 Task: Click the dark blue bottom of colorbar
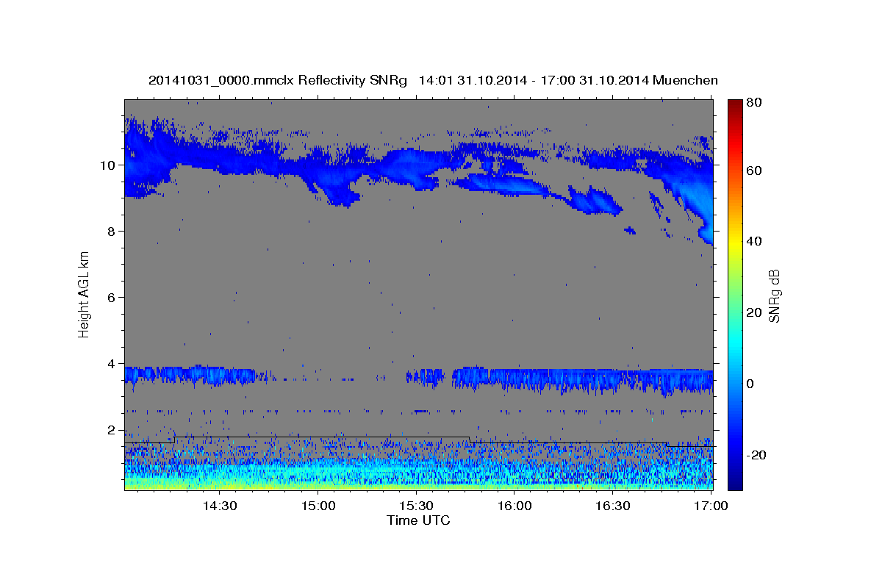point(734,481)
